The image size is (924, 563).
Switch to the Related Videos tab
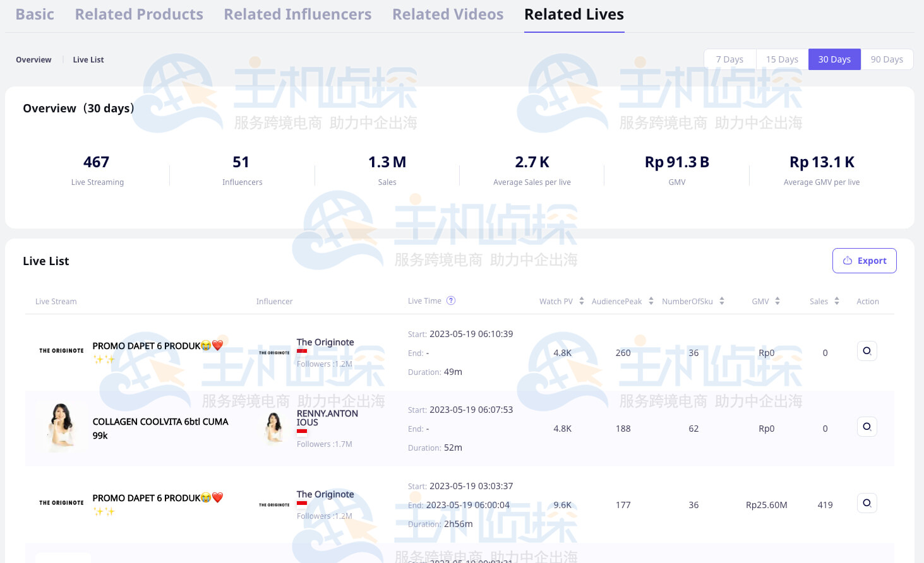[x=448, y=15]
